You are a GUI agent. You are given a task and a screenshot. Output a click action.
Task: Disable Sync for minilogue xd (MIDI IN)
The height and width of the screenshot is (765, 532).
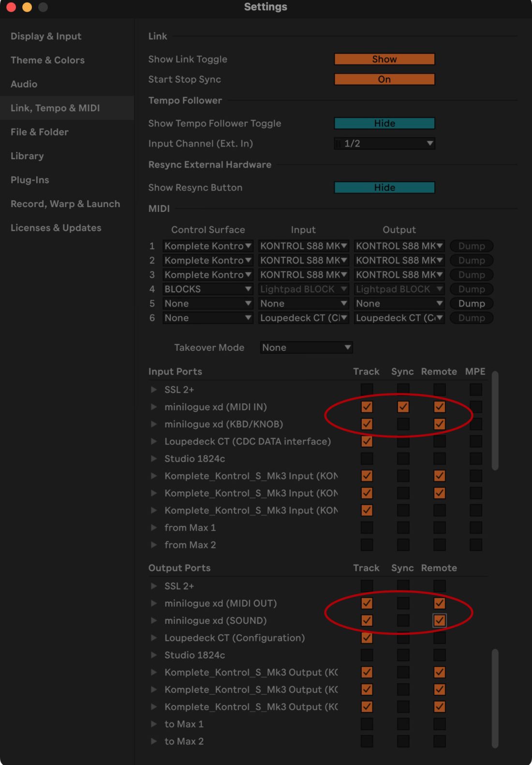403,407
